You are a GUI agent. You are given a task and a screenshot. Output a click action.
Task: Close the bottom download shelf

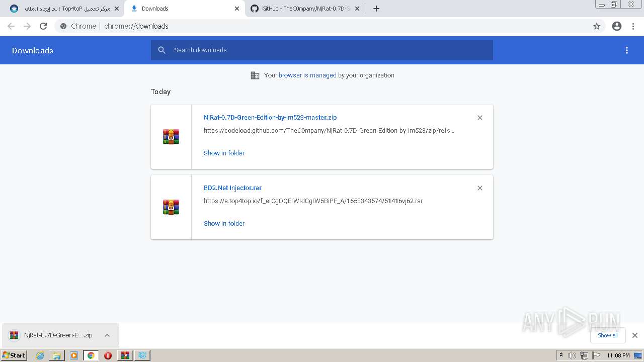click(635, 335)
